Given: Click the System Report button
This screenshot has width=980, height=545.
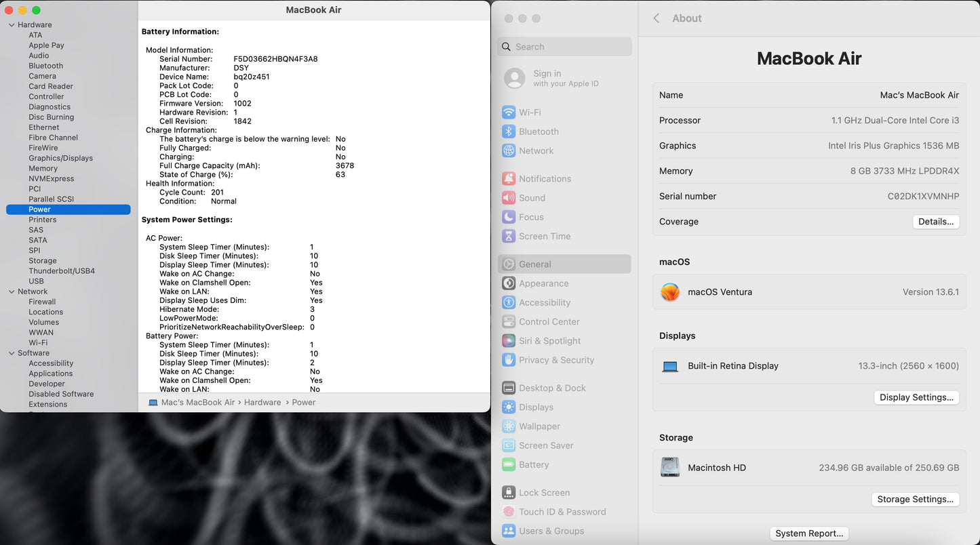Looking at the screenshot, I should 809,533.
